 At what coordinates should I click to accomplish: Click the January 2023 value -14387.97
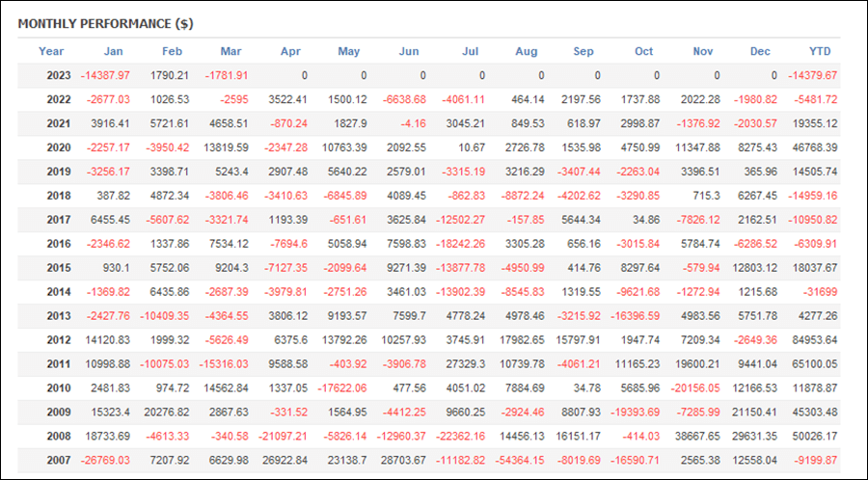pos(105,76)
